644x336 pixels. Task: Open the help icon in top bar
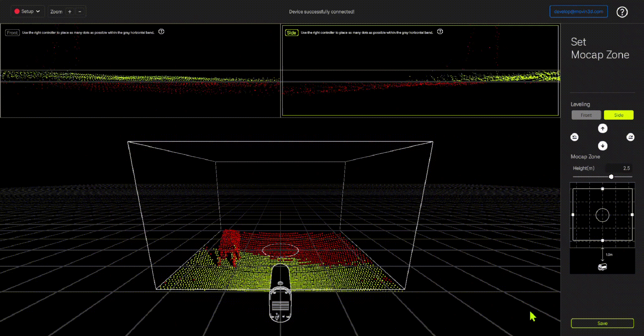622,12
